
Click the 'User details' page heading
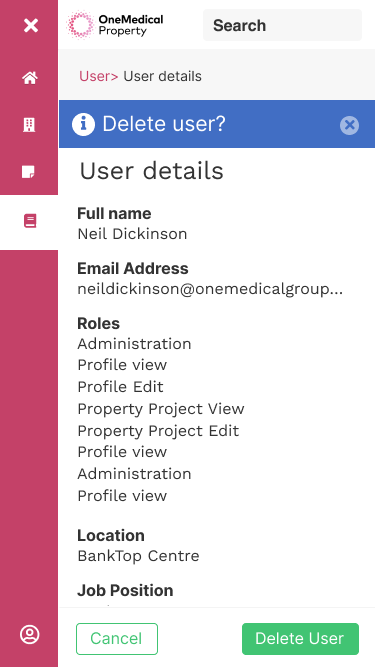[151, 171]
